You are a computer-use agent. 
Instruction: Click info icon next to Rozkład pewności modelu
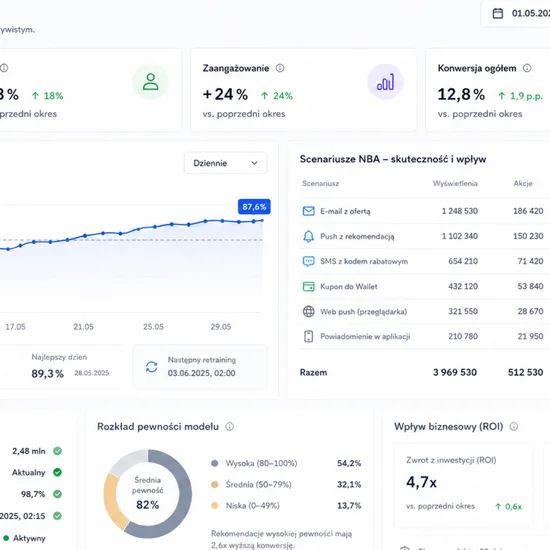(x=229, y=427)
